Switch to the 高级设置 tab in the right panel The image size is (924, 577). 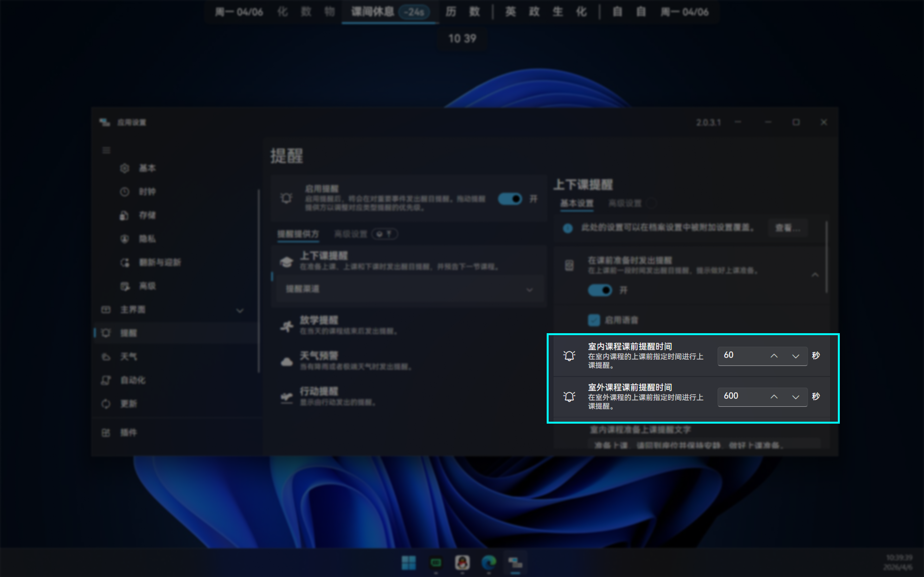pos(625,203)
